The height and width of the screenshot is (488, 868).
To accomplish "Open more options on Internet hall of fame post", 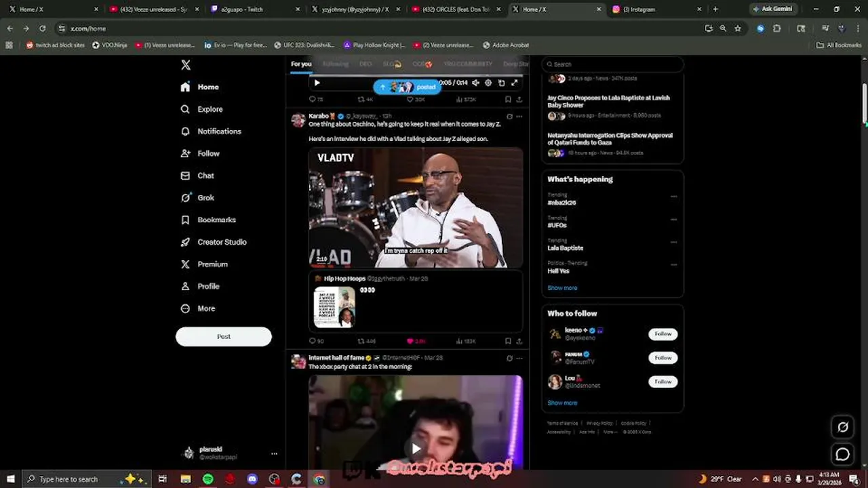I will click(x=519, y=358).
